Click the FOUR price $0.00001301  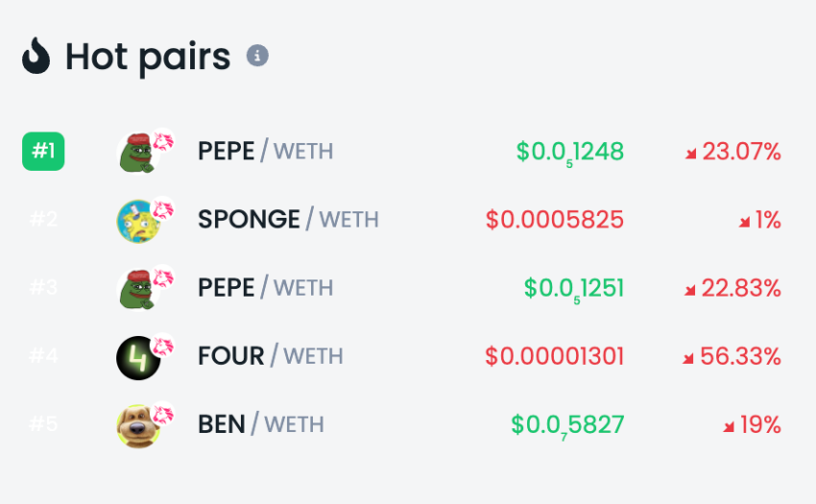pos(555,355)
